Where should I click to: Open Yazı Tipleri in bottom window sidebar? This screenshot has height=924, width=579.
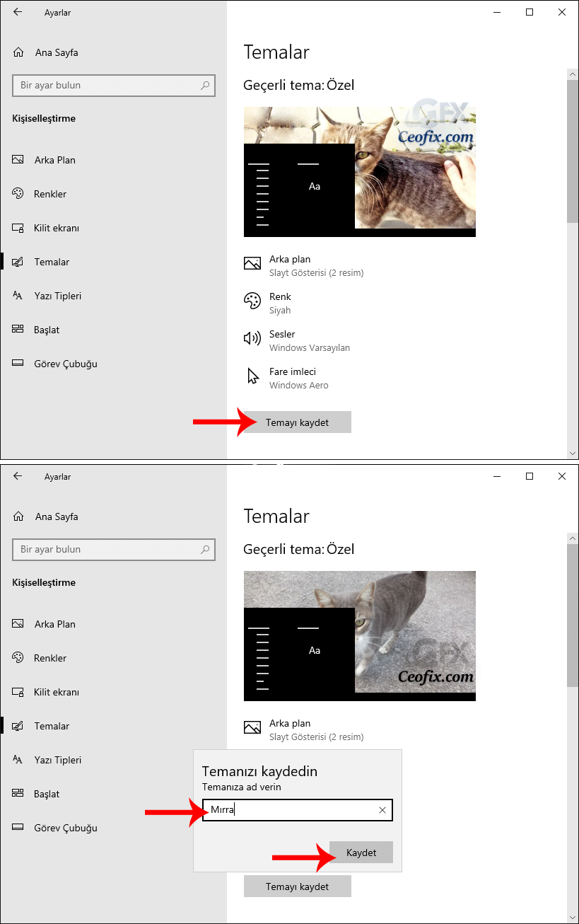[47, 760]
